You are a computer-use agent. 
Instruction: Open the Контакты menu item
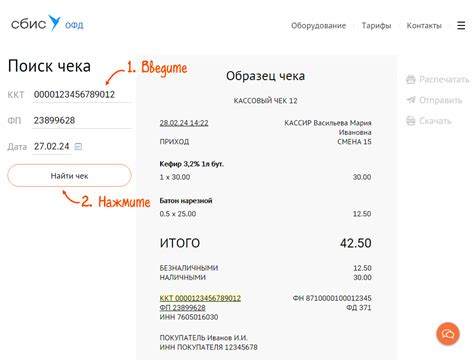point(424,26)
